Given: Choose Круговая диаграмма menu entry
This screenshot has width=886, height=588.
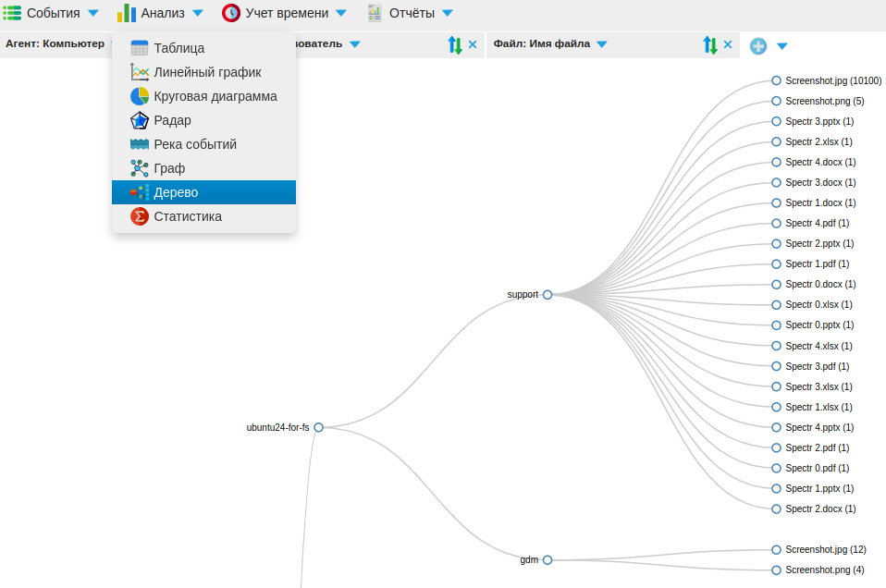Looking at the screenshot, I should (203, 96).
